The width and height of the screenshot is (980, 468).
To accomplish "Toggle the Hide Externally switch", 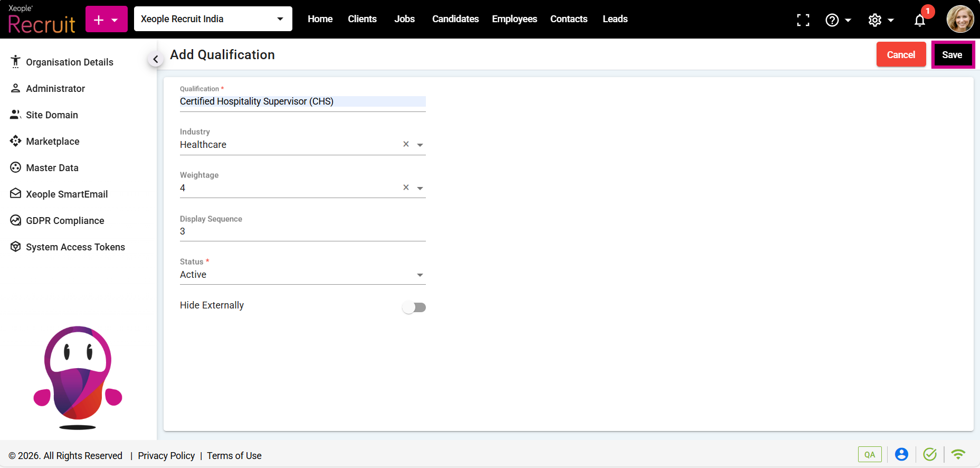I will (x=414, y=307).
